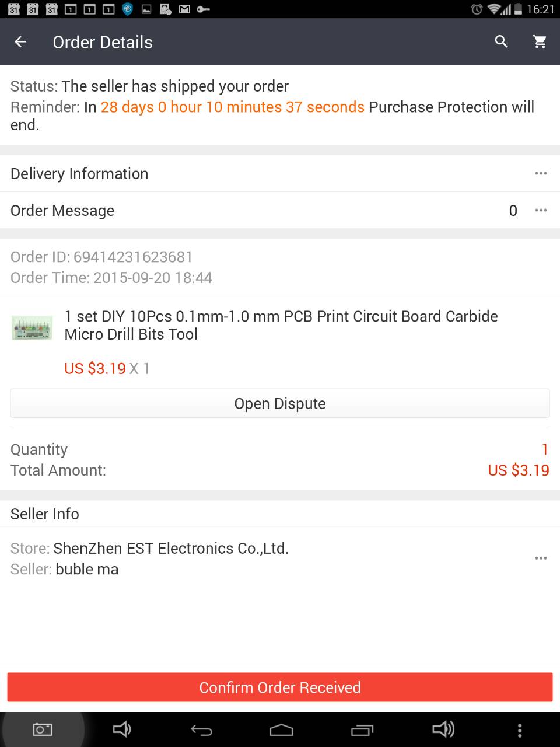Tap the Android back navigation icon
This screenshot has width=560, height=747.
(x=202, y=730)
